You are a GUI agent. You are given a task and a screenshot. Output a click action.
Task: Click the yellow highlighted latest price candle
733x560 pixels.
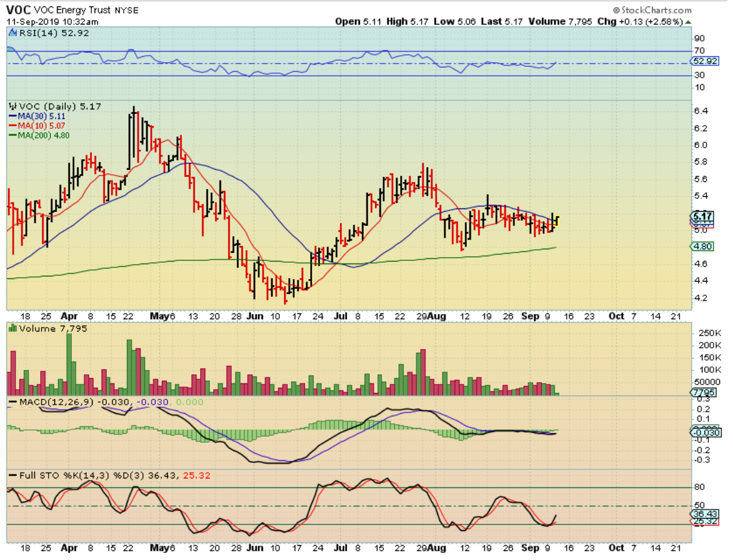coord(556,221)
